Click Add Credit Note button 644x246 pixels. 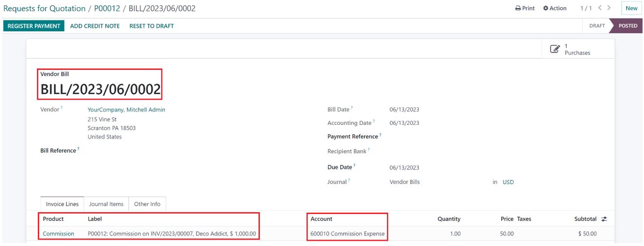(x=95, y=26)
